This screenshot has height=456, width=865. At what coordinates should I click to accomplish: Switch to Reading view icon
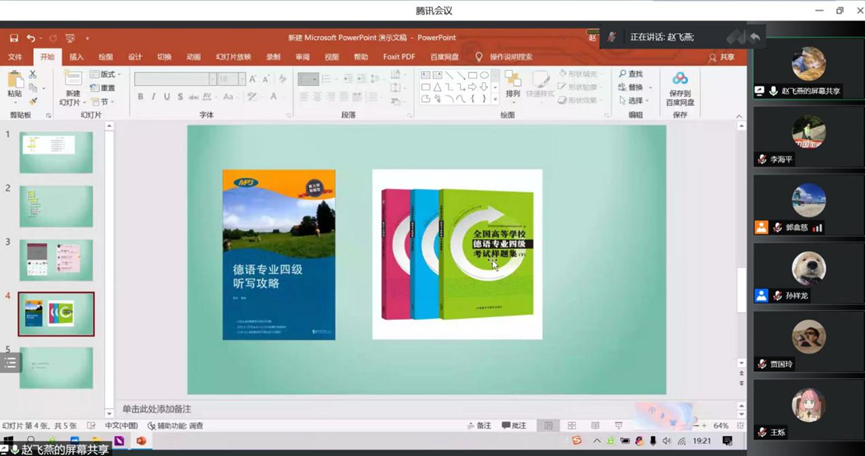coord(595,426)
